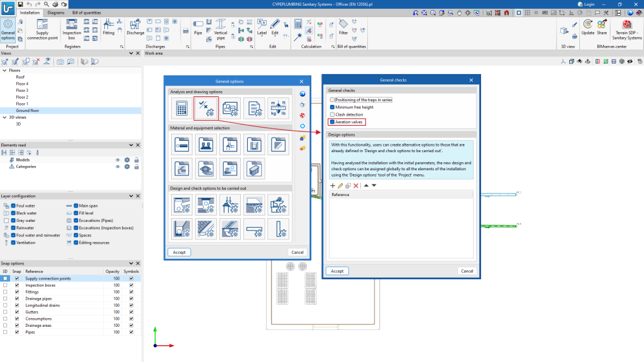
Task: Toggle Models visibility eye
Action: point(118,160)
